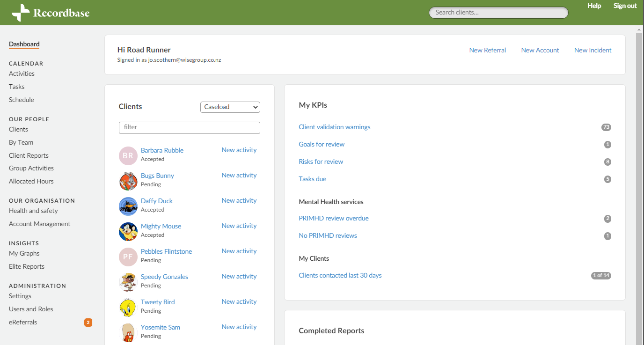
Task: Create New activity for Barbara Rubble
Action: point(239,150)
